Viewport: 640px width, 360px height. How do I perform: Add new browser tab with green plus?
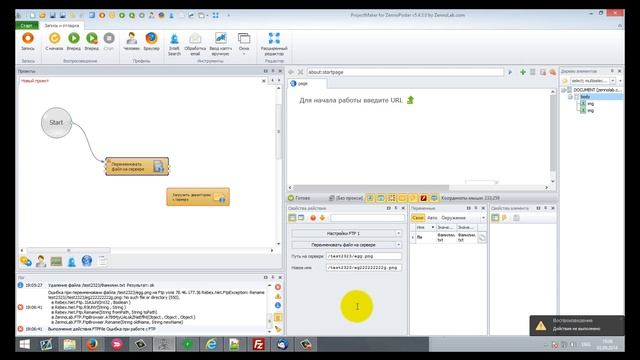[522, 72]
